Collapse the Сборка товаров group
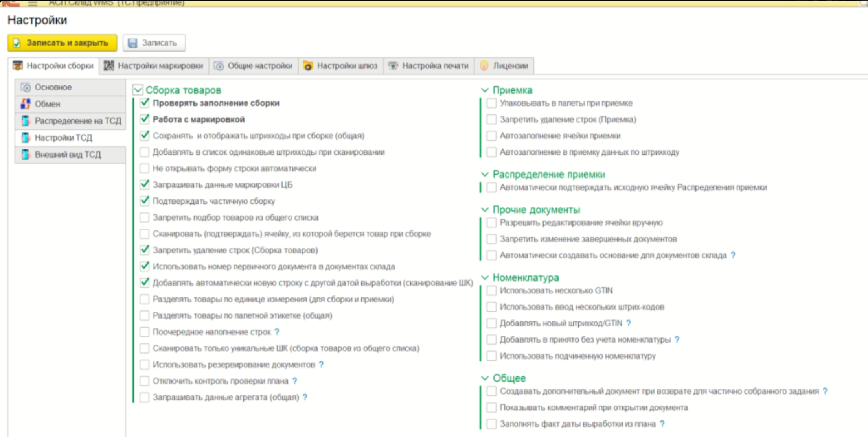Image resolution: width=868 pixels, height=437 pixels. click(138, 90)
